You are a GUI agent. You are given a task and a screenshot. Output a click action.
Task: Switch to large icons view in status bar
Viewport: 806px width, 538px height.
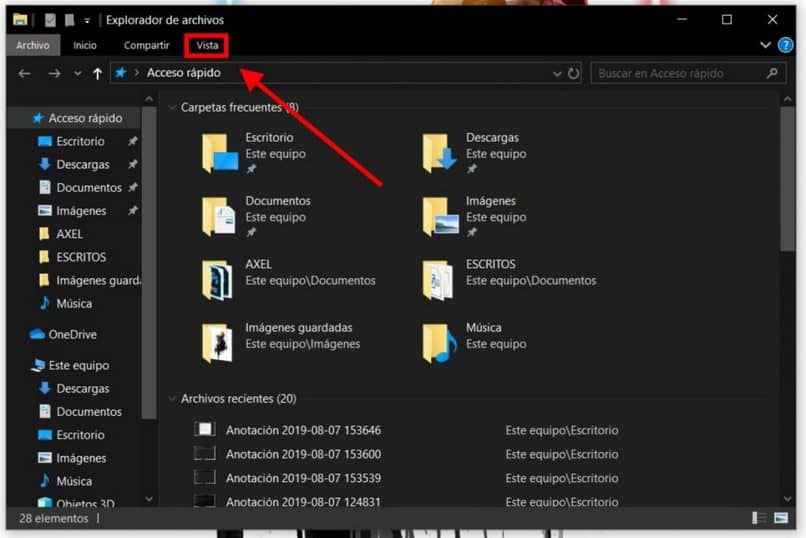tap(781, 518)
